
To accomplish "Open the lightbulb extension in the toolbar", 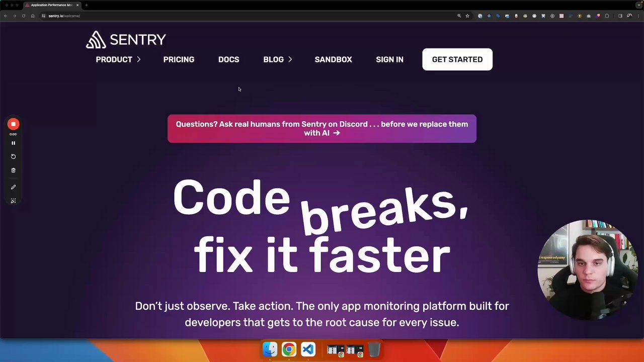I will tap(580, 16).
